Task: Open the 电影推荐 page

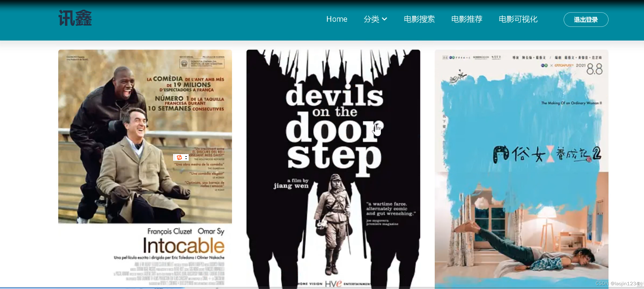Action: tap(466, 19)
